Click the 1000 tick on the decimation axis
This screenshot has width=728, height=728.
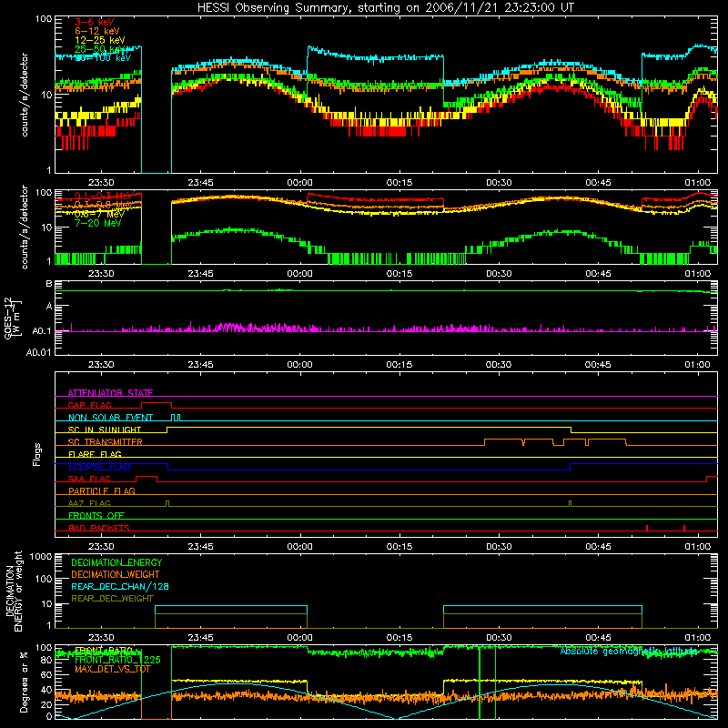click(41, 556)
